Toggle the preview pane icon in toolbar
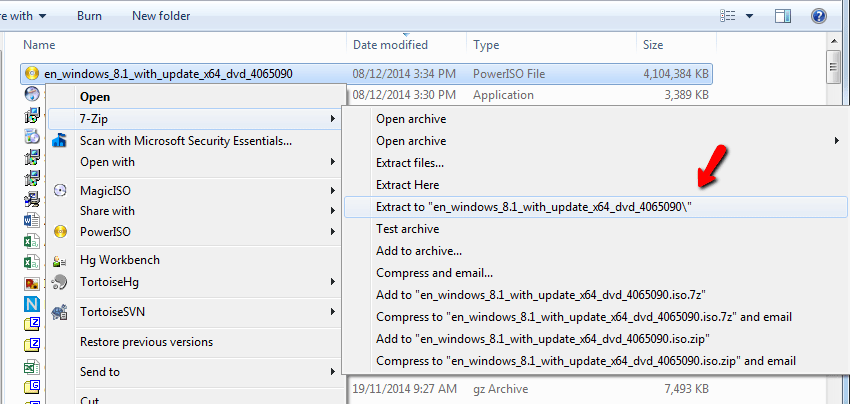Screen dimensions: 850x404 point(782,16)
